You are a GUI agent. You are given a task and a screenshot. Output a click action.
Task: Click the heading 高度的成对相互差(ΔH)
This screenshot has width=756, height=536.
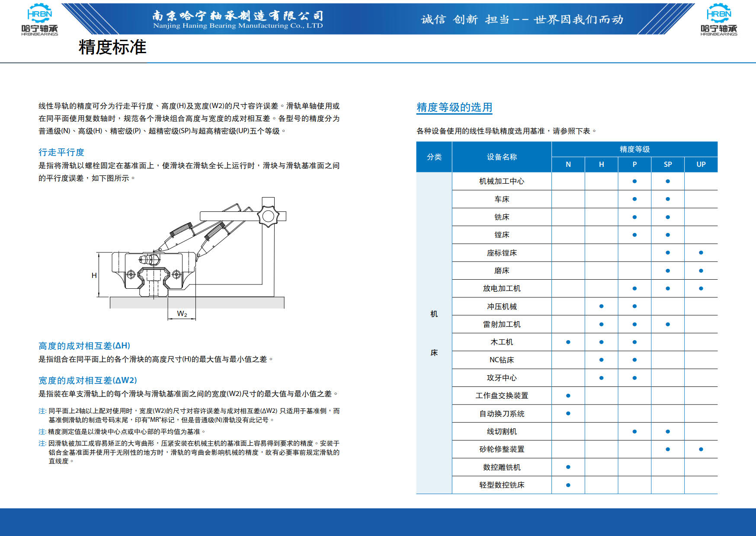(84, 346)
